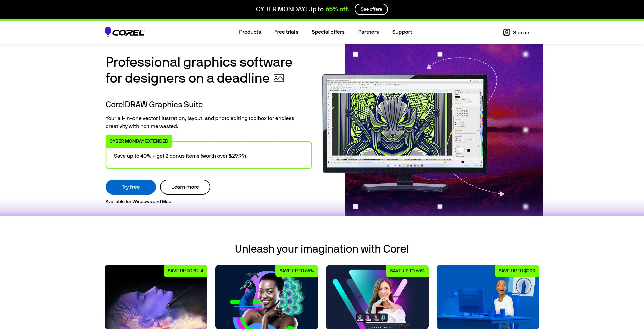Screen dimensions: 644x333
Task: Click the See offers button
Action: [371, 9]
